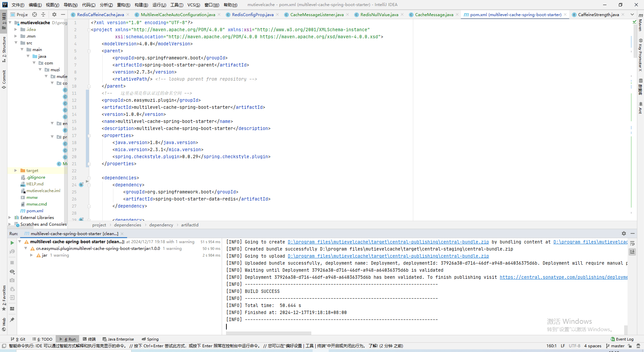Expand External Libraries node

click(10, 218)
